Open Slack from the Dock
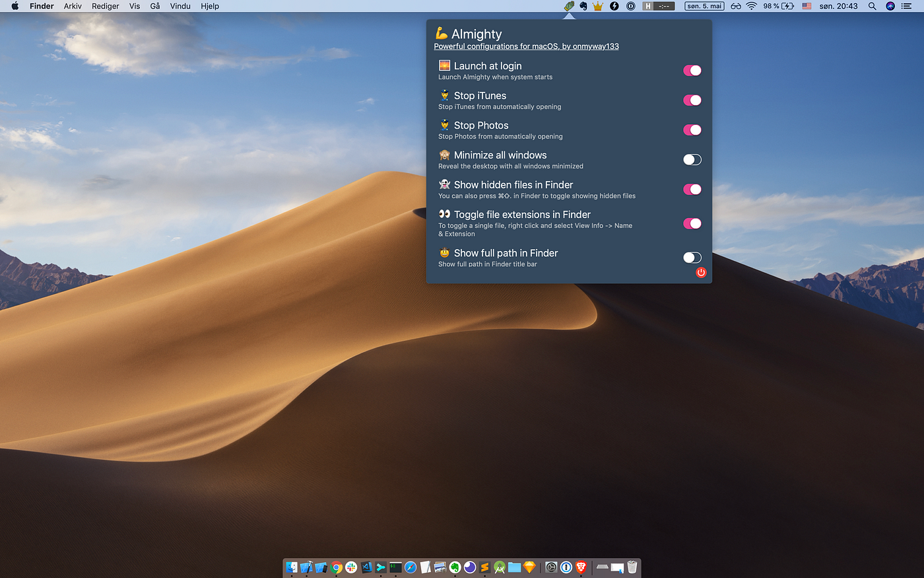This screenshot has width=924, height=578. [x=351, y=567]
